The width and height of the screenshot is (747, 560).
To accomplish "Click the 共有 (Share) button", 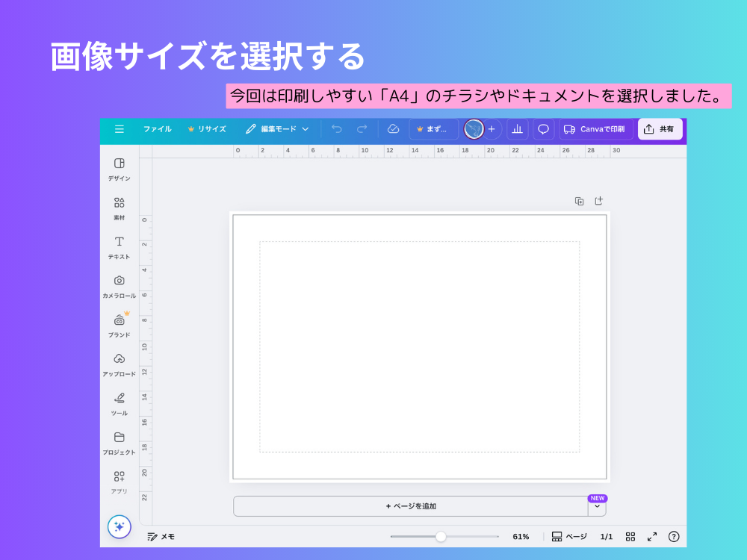I will click(660, 128).
